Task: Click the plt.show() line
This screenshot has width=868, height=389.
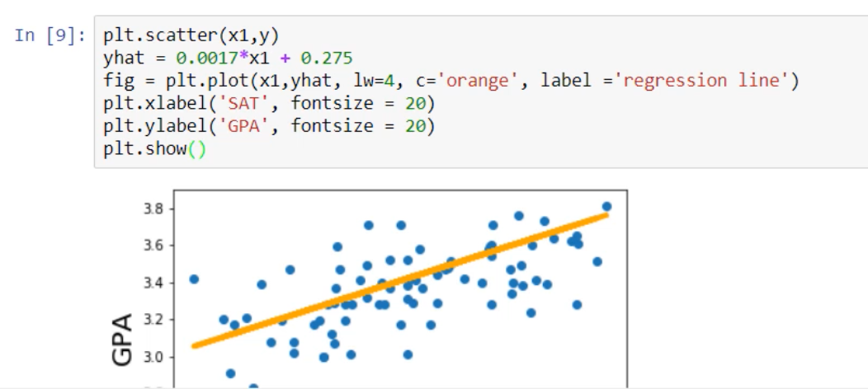Action: point(152,150)
